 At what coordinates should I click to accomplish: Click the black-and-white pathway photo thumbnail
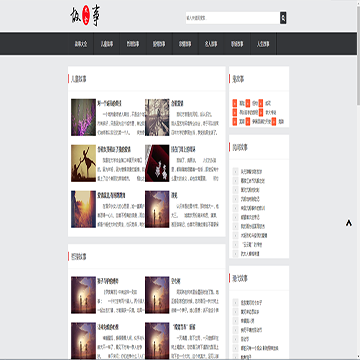pyautogui.click(x=157, y=117)
